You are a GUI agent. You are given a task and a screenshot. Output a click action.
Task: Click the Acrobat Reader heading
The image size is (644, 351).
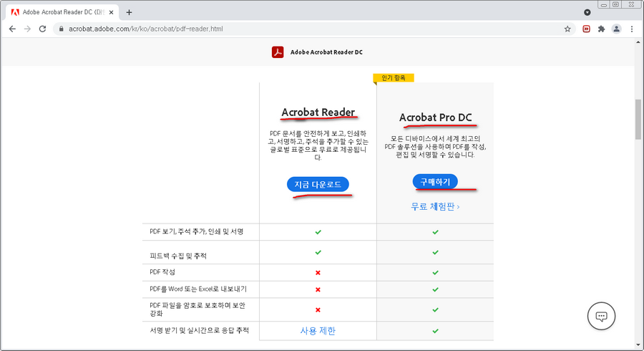[x=318, y=112]
